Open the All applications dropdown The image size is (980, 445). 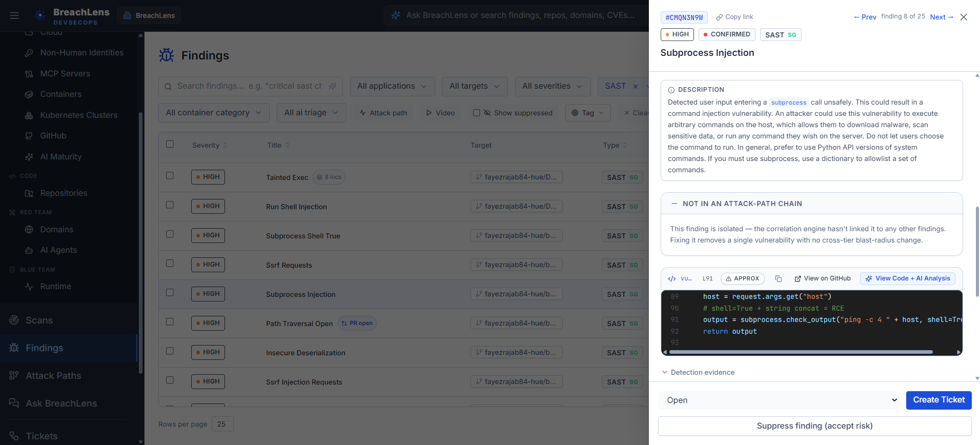[393, 87]
